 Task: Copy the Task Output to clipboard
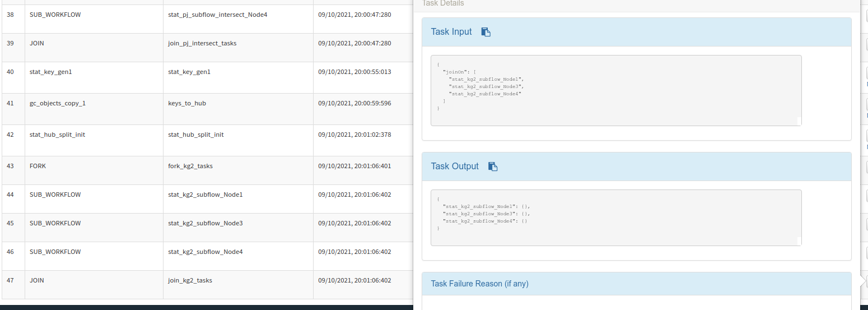coord(493,166)
